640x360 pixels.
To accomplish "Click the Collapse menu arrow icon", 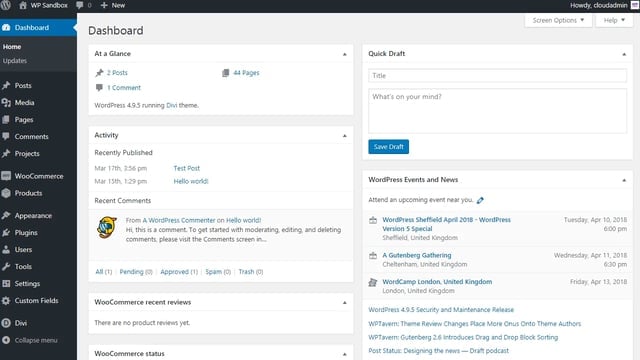I will coord(6,340).
